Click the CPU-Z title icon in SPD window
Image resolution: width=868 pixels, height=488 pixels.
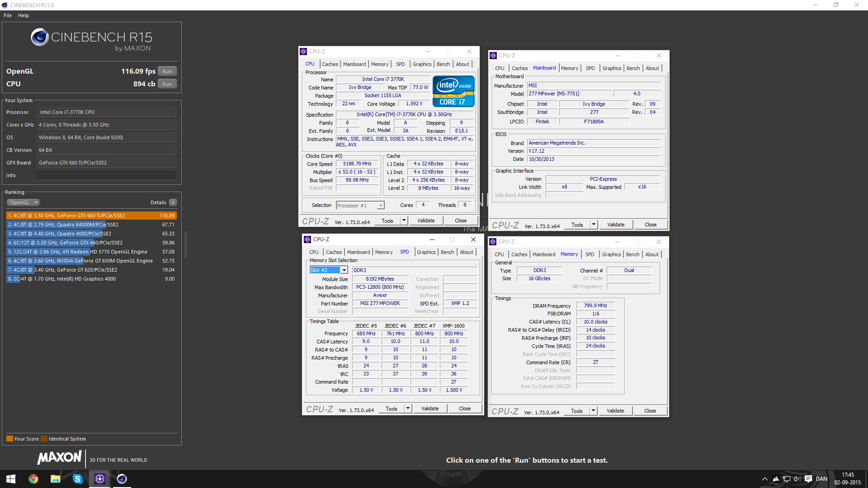(x=307, y=239)
